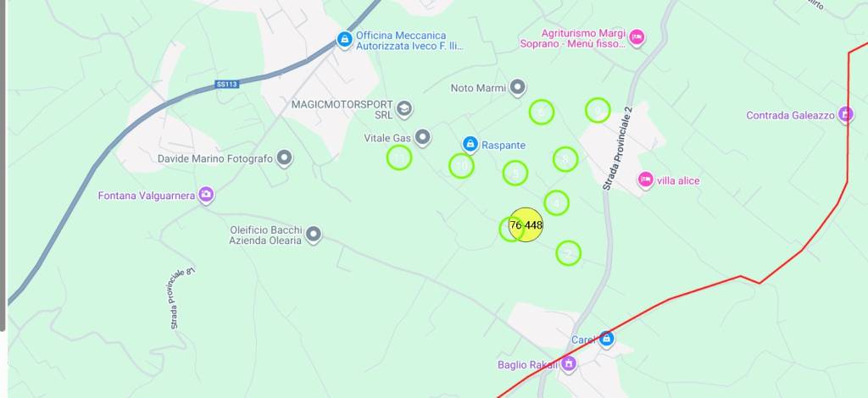Open the villa alice lodging icon
This screenshot has width=868, height=398.
645,180
